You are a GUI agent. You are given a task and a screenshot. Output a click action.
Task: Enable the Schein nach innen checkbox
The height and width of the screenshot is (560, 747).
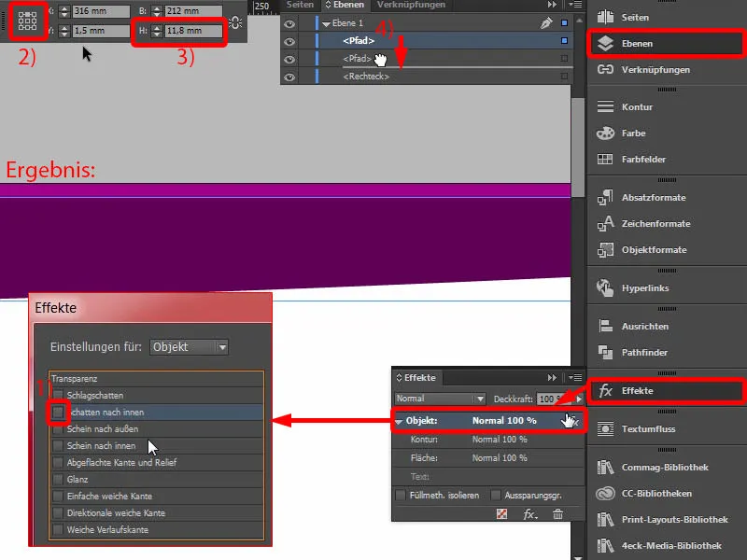[x=58, y=446]
